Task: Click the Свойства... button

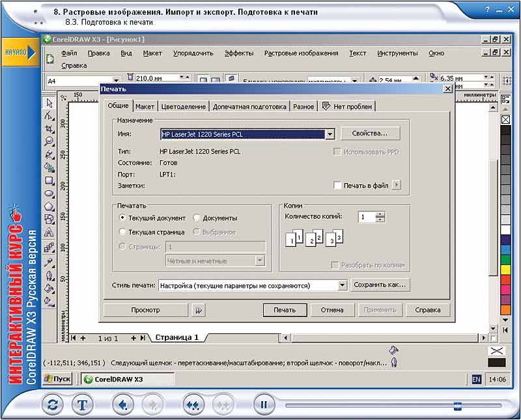Action: (x=370, y=133)
